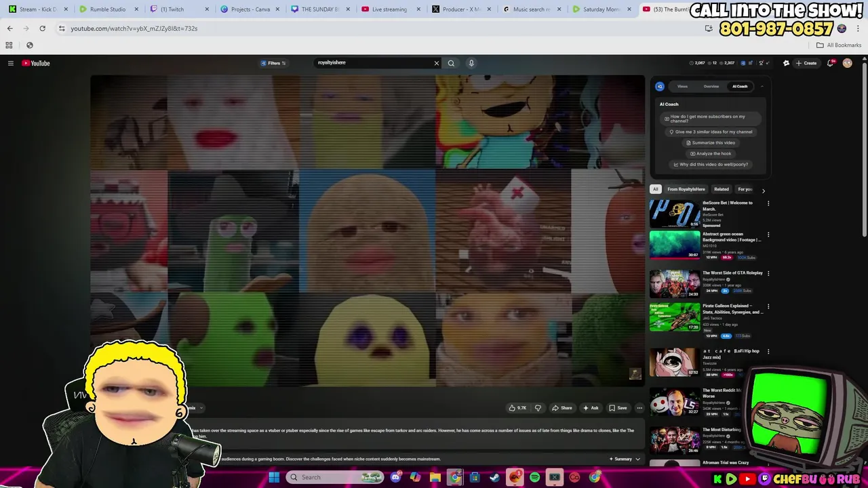Collapse the vidIQ panel chevron
This screenshot has width=868, height=488.
762,86
